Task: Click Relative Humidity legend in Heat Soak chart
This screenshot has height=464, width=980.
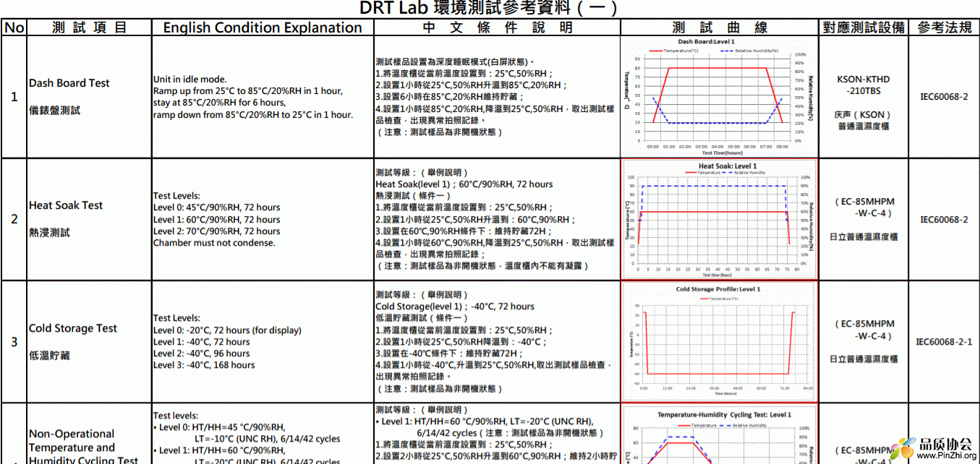Action: point(744,173)
